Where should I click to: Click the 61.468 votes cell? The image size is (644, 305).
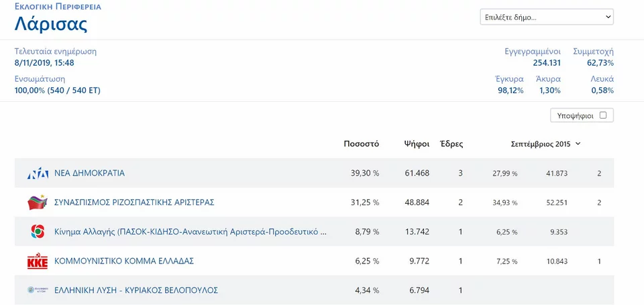416,173
